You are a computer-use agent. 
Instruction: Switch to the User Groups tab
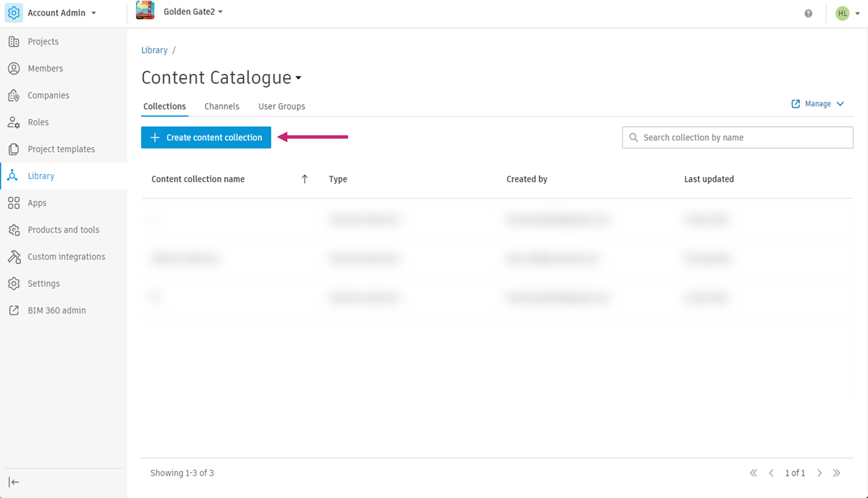(281, 107)
